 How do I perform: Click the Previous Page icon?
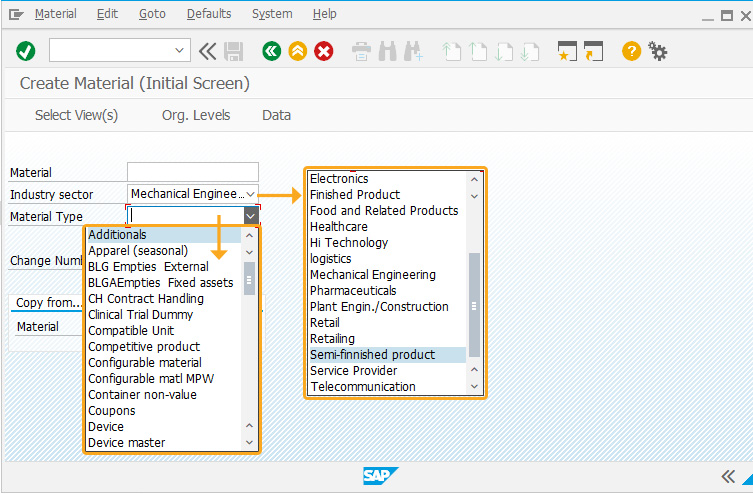point(477,51)
